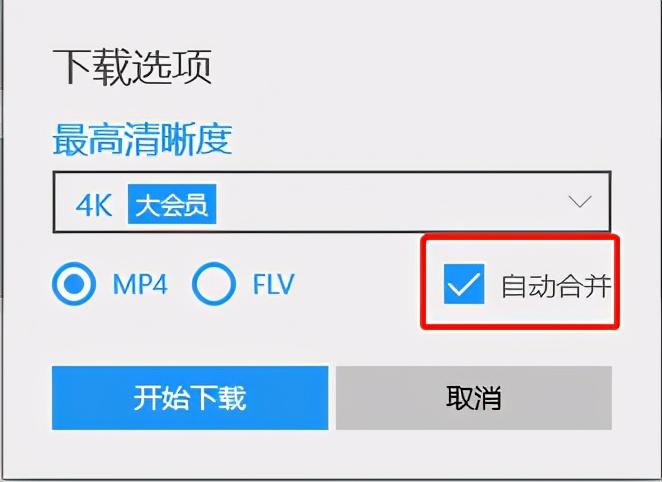Click the blue 开始下载 button text

pyautogui.click(x=190, y=398)
